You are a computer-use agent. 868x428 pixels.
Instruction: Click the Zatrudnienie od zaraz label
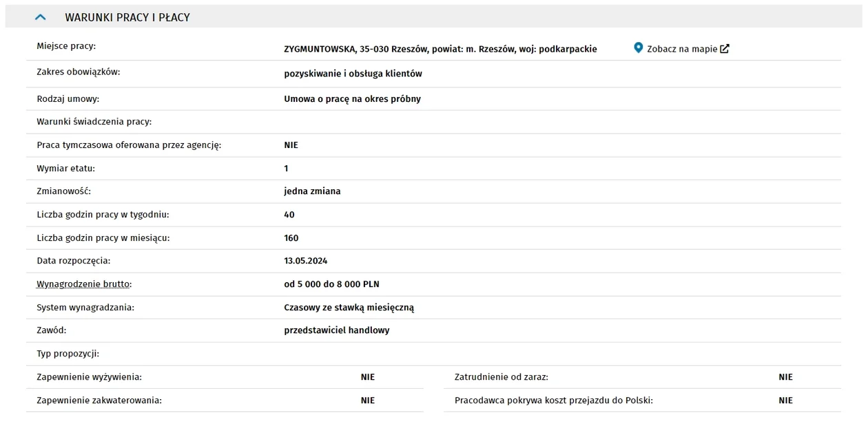pyautogui.click(x=502, y=377)
